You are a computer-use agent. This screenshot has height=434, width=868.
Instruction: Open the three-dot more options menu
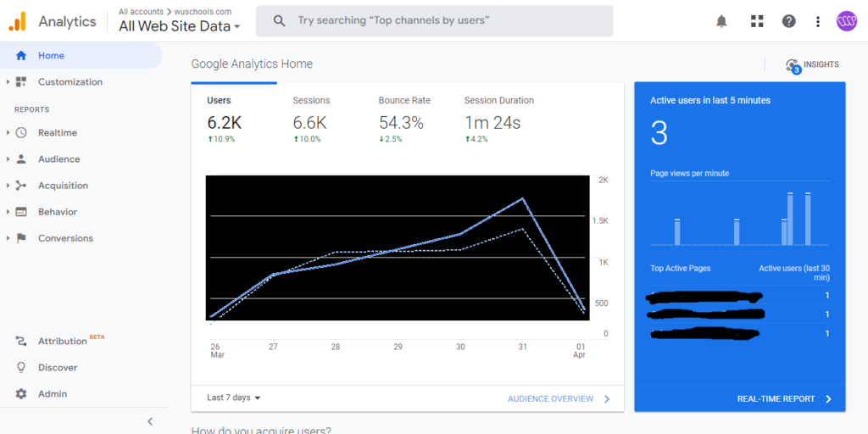818,21
